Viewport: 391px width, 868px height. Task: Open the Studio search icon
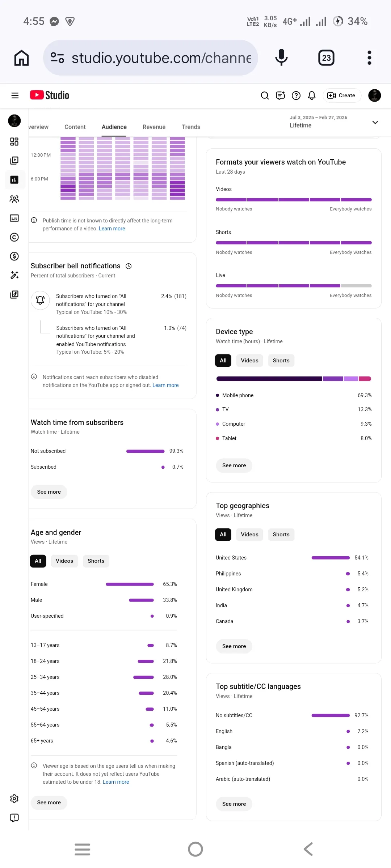point(265,95)
